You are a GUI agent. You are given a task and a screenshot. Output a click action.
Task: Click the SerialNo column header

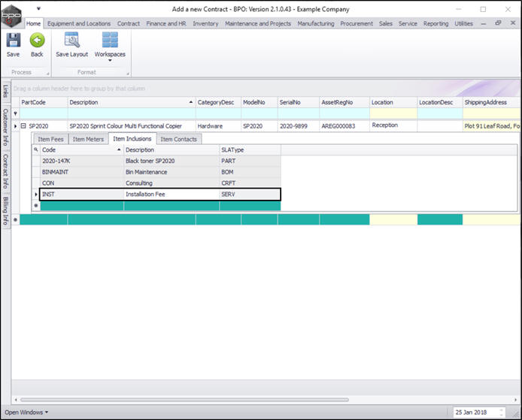pyautogui.click(x=299, y=102)
